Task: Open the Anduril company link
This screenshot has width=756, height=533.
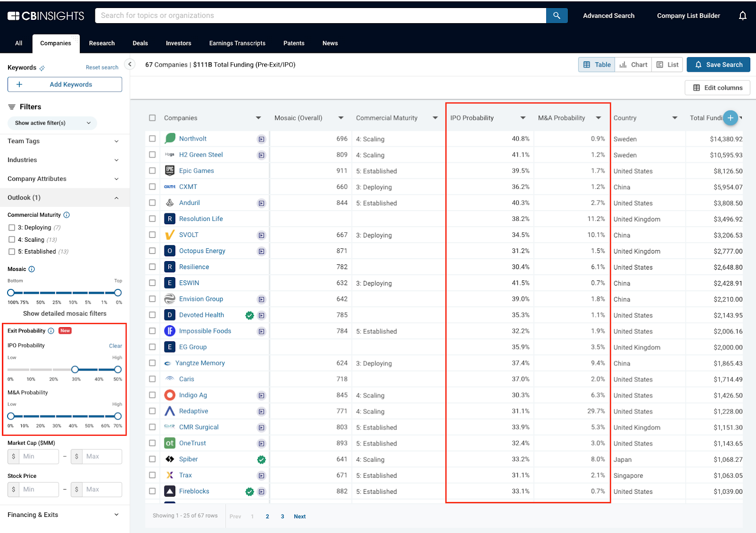Action: point(189,203)
